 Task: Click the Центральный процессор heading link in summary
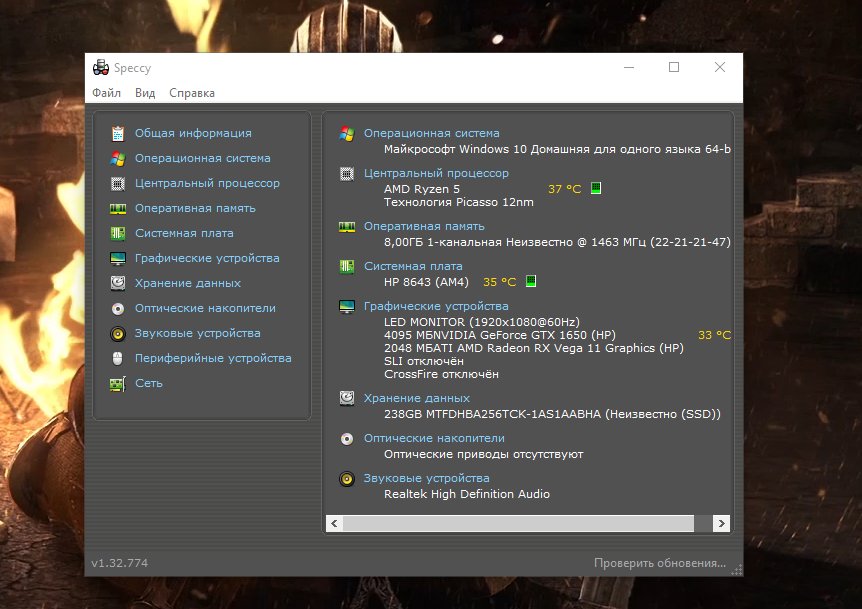click(x=436, y=173)
